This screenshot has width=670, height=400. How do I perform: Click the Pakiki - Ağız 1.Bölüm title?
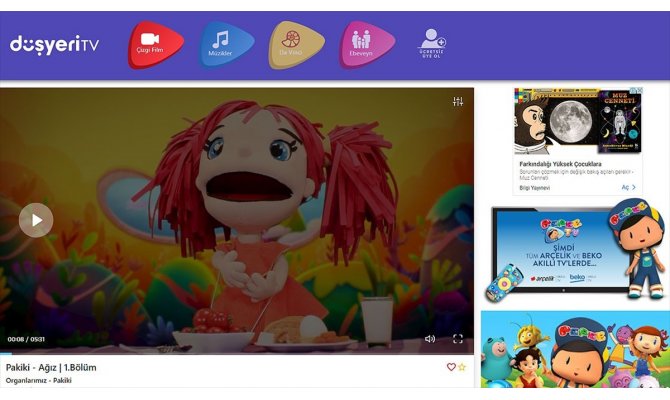[52, 367]
